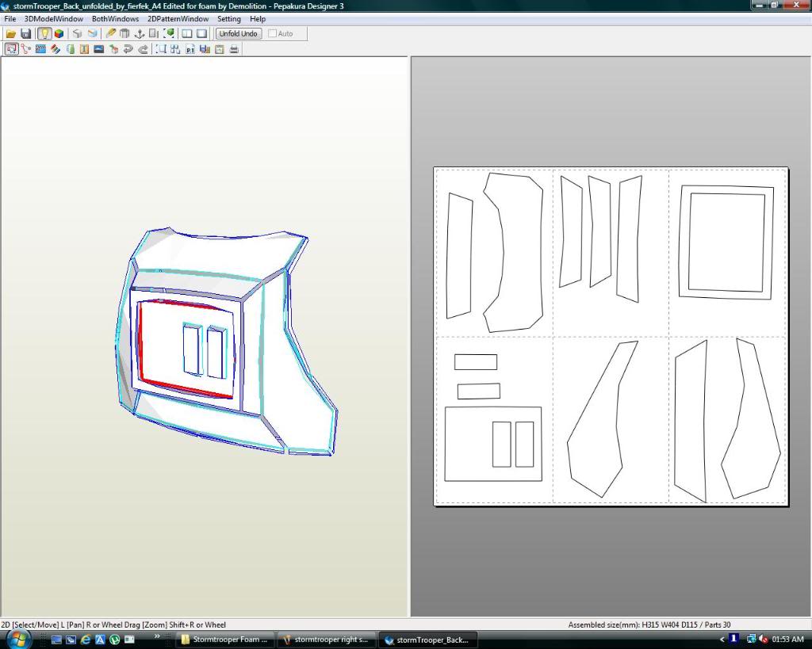Select the join/disjoin nodes tool icon
812x649 pixels.
click(26, 49)
